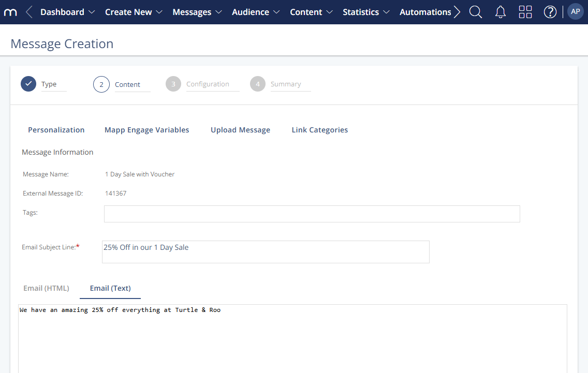Go to the Type step

(x=43, y=84)
